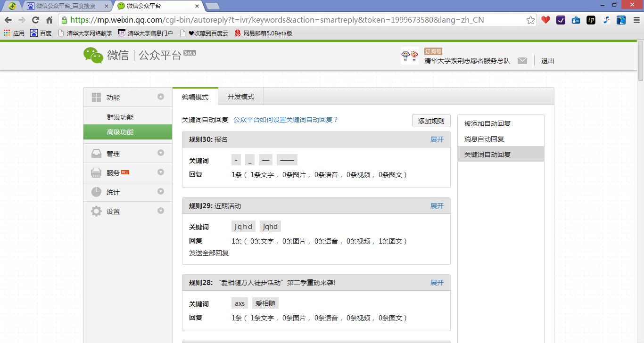The image size is (644, 343).
Task: Expand the 设置 section
Action: pos(161,211)
